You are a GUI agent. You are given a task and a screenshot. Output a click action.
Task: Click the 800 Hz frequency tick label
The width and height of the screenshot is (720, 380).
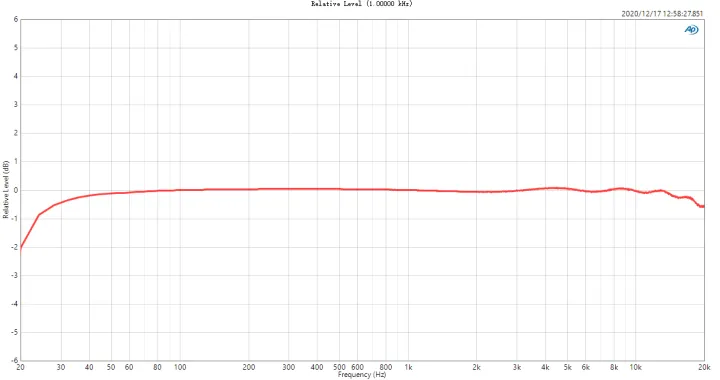pos(386,367)
